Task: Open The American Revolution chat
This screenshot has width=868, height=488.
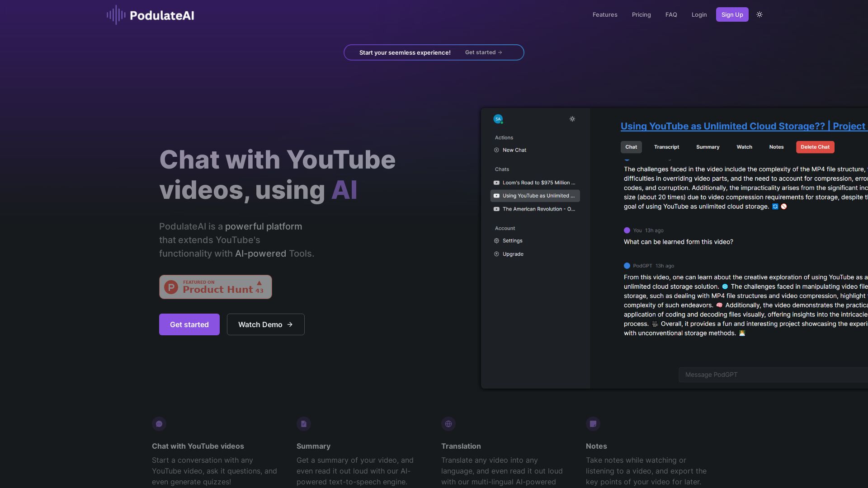Action: point(538,209)
